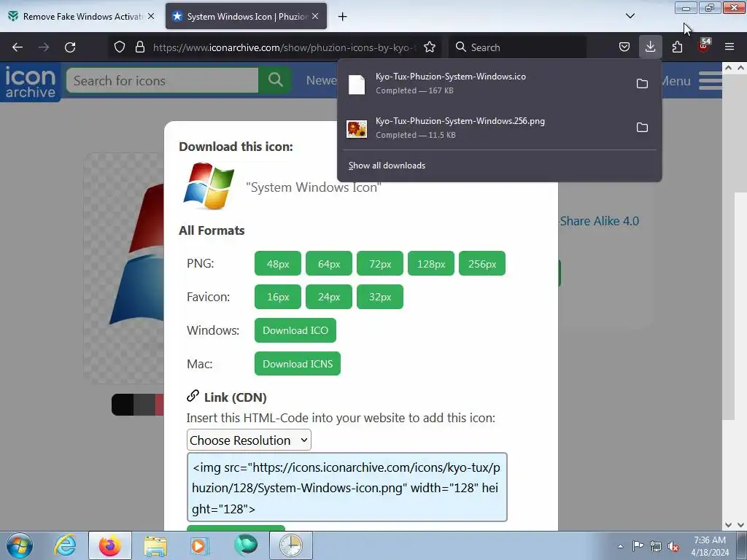This screenshot has height=560, width=747.
Task: Click the System Windows Icon preview thumbnail
Action: [209, 186]
